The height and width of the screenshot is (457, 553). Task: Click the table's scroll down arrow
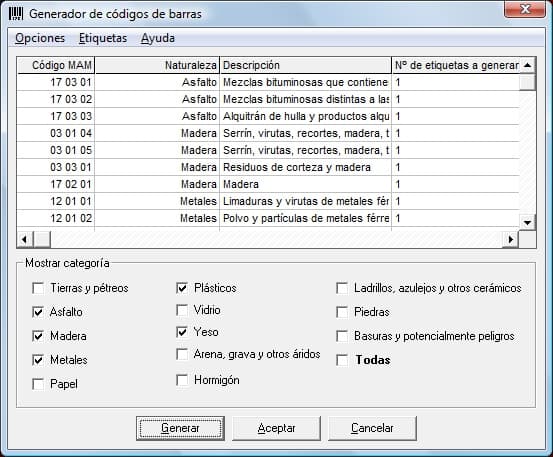(x=527, y=223)
